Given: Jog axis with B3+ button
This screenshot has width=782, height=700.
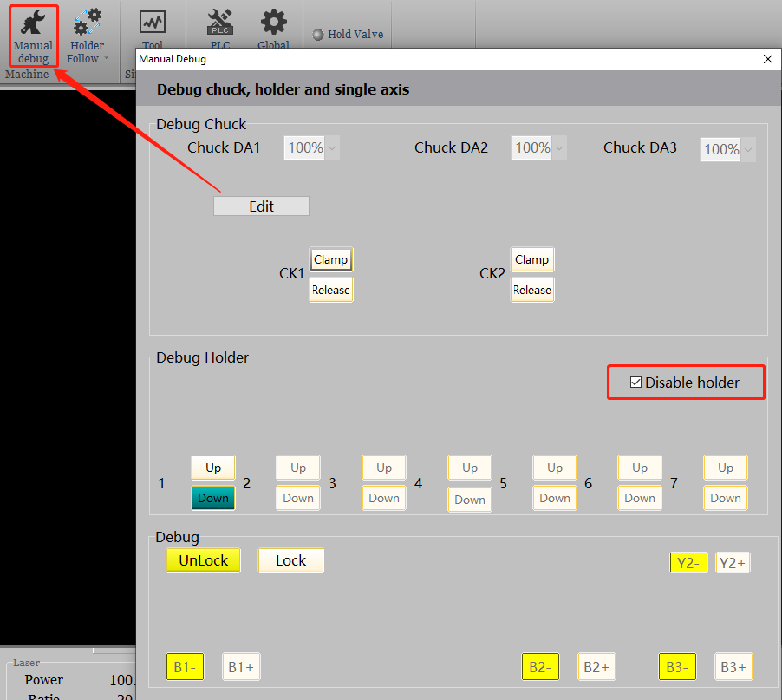Looking at the screenshot, I should pos(733,666).
